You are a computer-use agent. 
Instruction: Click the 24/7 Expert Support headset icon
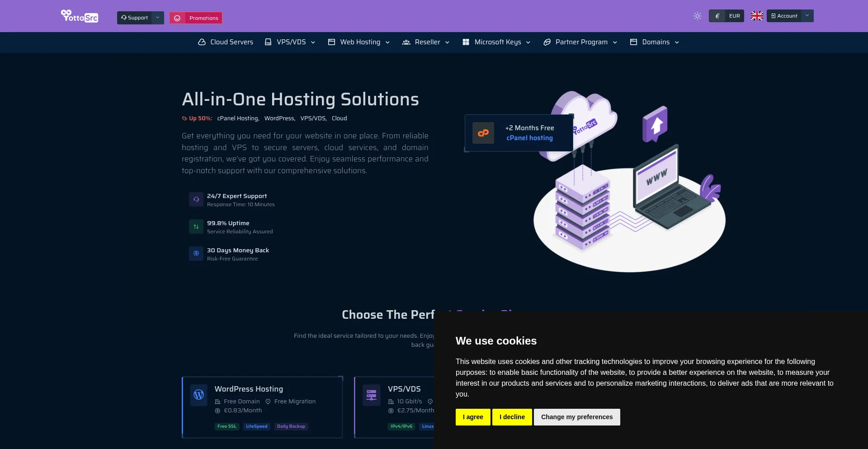(x=196, y=199)
